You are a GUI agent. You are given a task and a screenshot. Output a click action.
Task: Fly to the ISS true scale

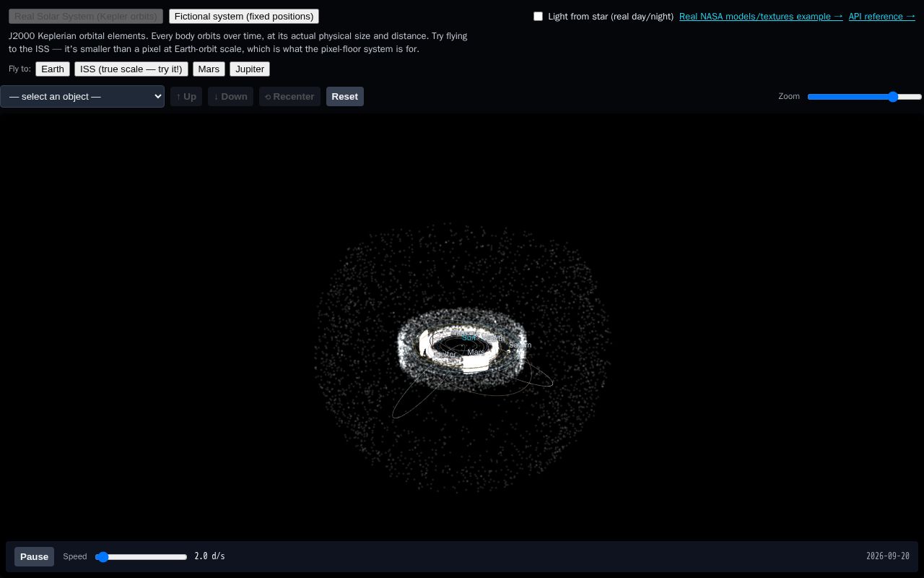click(131, 69)
